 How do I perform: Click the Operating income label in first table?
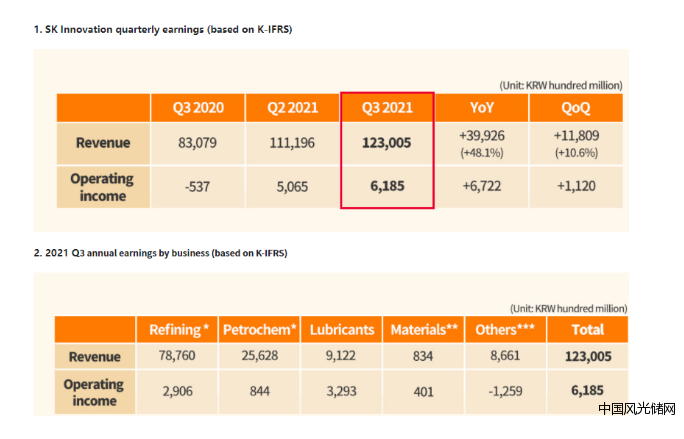(103, 187)
